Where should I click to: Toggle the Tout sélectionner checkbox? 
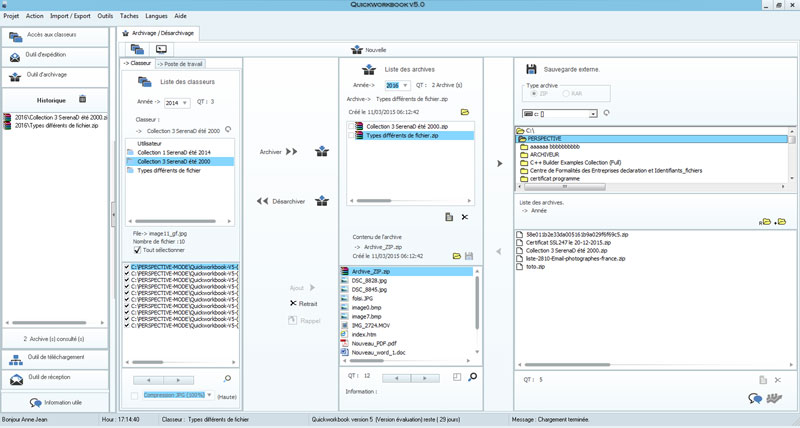point(138,250)
